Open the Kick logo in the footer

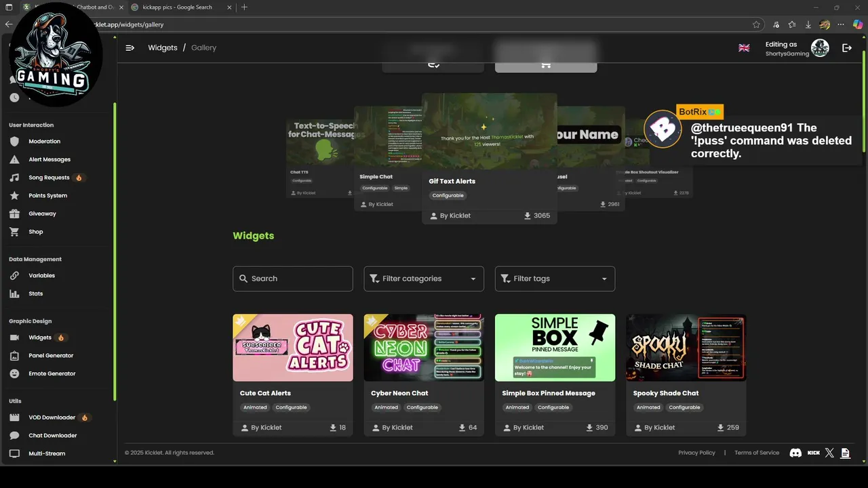point(814,453)
